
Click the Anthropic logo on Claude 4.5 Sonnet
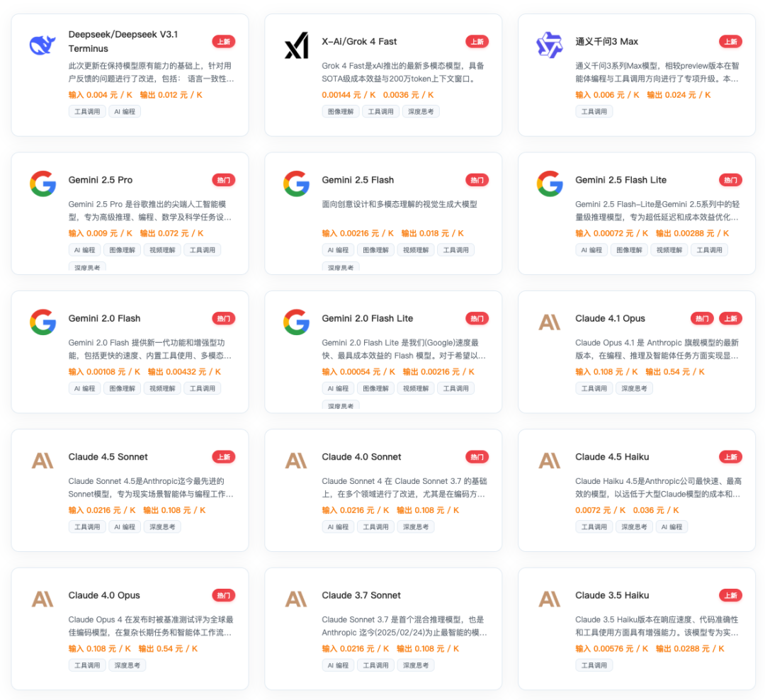click(x=42, y=461)
